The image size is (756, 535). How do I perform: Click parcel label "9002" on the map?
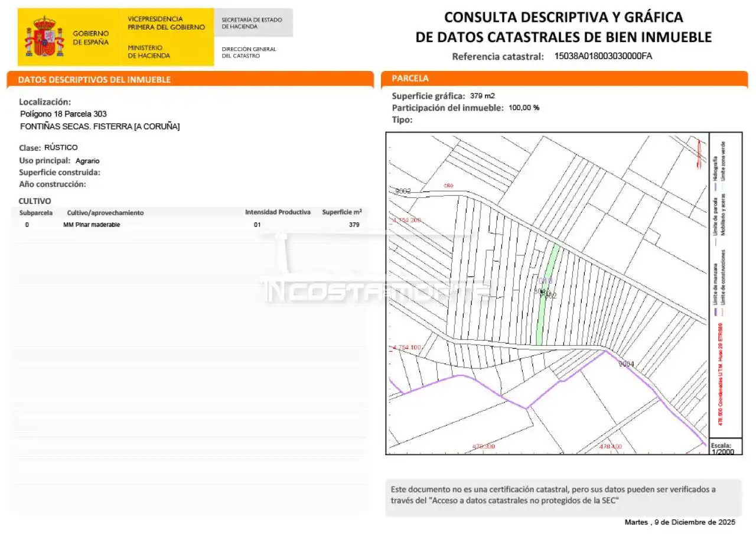tap(403, 191)
